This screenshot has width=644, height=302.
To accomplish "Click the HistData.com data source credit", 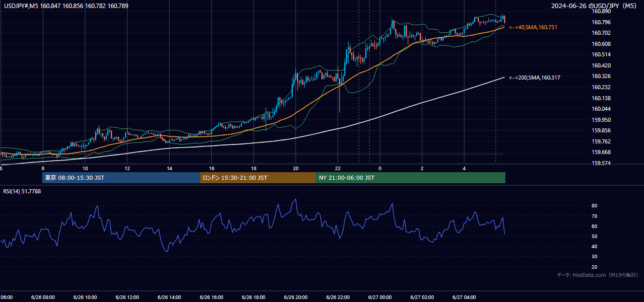I will click(597, 275).
